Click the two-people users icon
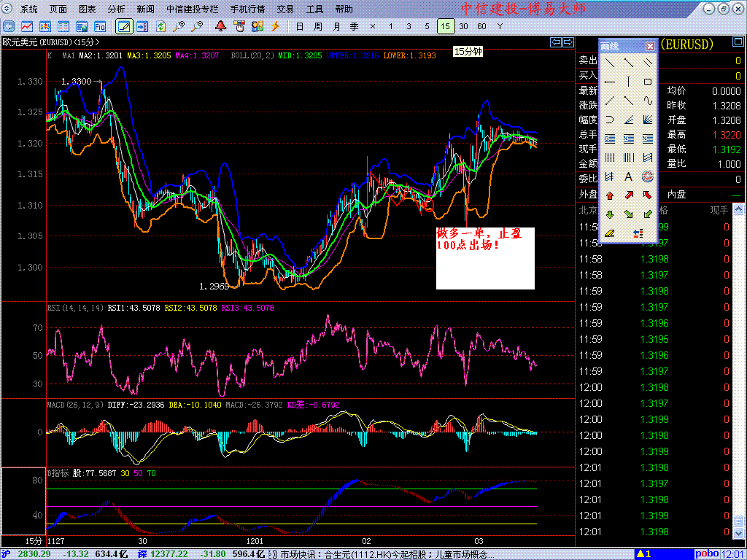The height and width of the screenshot is (560, 747). coord(258,26)
